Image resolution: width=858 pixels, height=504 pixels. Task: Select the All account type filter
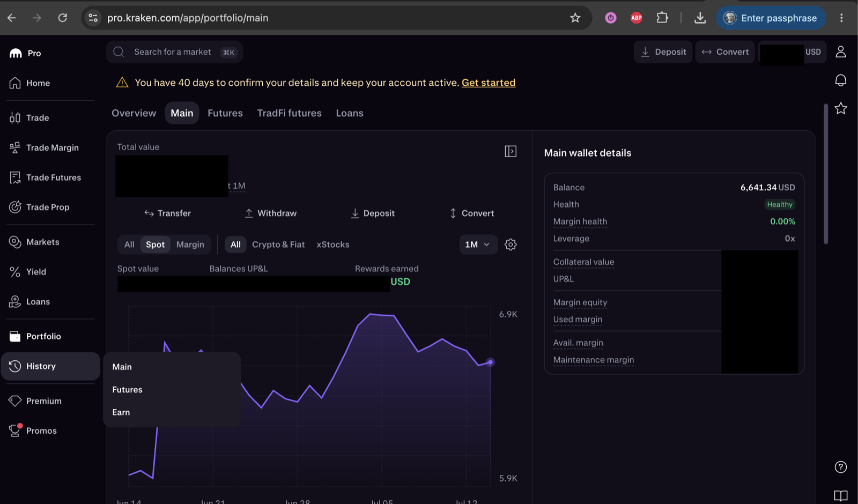point(129,244)
